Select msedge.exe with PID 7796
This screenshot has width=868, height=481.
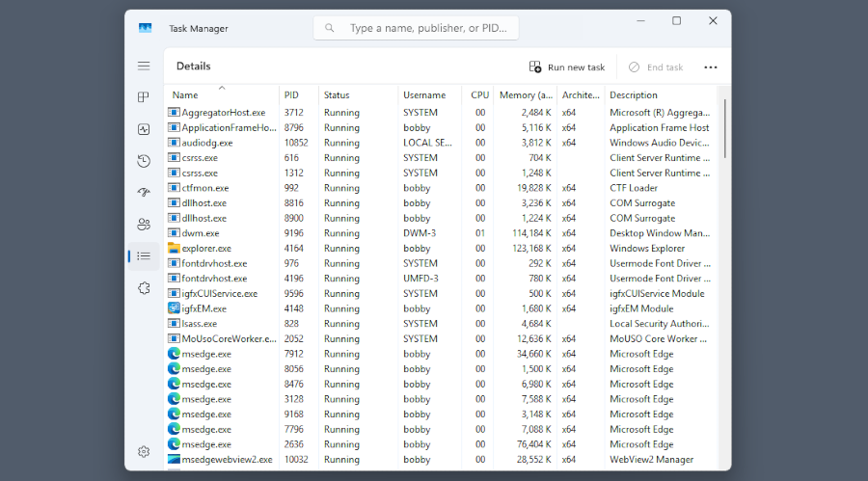click(440, 429)
